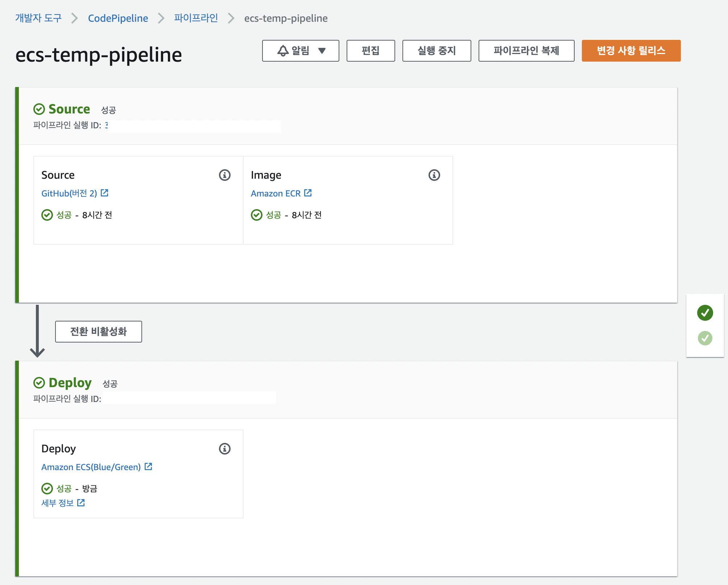Click external link icon beside Amazon ECR
This screenshot has height=585, width=728.
[x=308, y=193]
